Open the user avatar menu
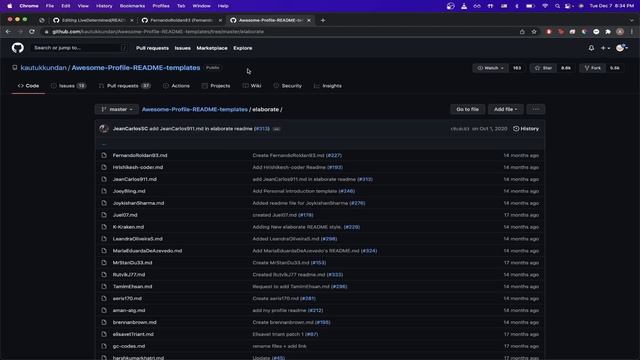The width and height of the screenshot is (640, 360). [621, 48]
